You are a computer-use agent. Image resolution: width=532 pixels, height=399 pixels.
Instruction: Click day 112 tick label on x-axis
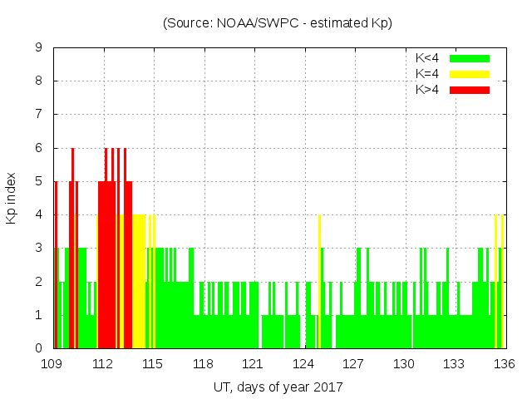pyautogui.click(x=103, y=364)
